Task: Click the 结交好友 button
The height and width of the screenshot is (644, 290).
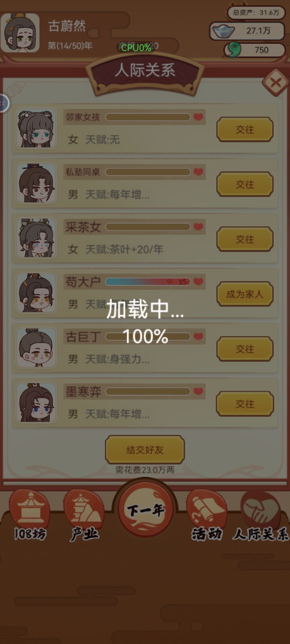Action: [x=145, y=450]
